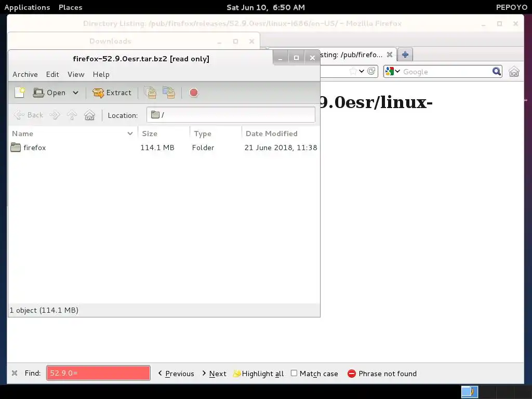532x399 pixels.
Task: Go to archive home location
Action: pyautogui.click(x=89, y=115)
